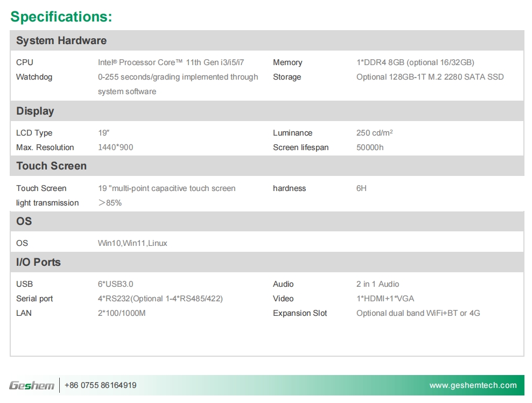Select the Display section header
The image size is (532, 403).
35,111
